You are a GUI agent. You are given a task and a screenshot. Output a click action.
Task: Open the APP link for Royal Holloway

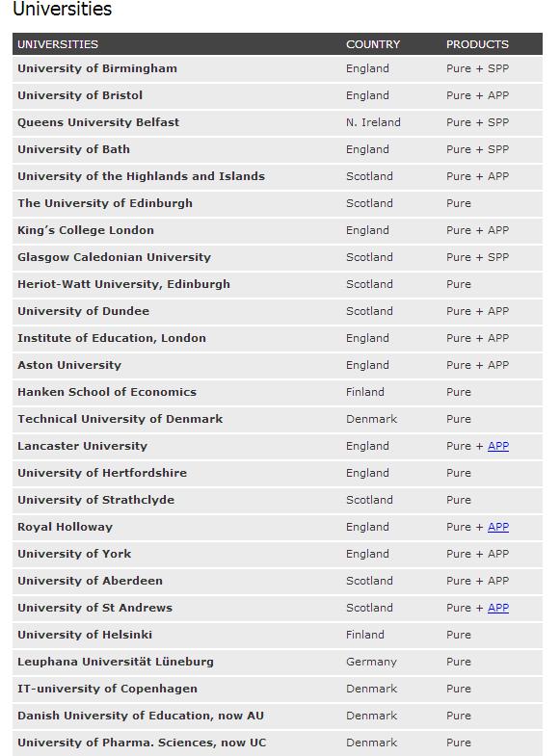tap(498, 527)
